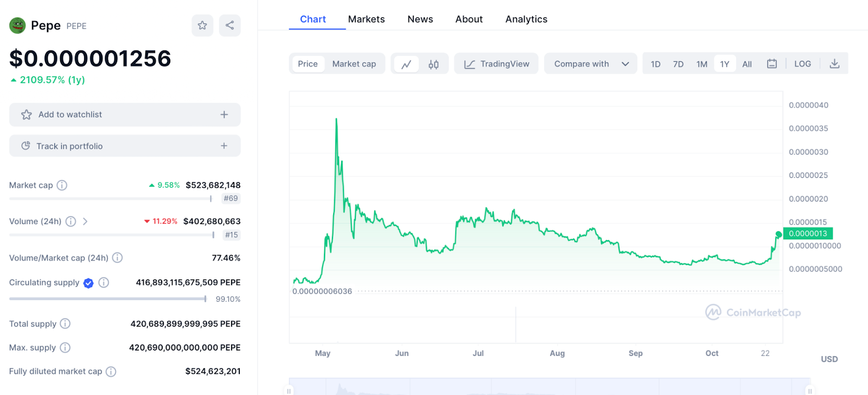Image resolution: width=868 pixels, height=395 pixels.
Task: Expand the Volume (24h) chevron arrow
Action: tap(85, 221)
